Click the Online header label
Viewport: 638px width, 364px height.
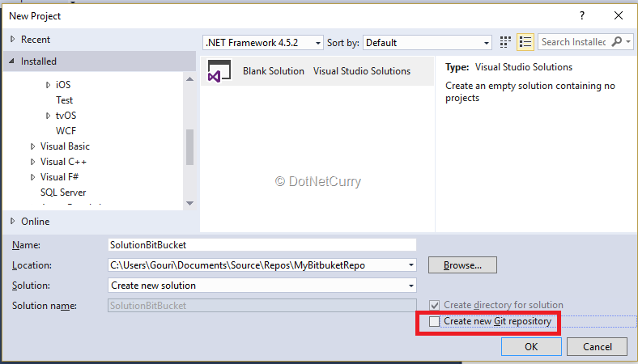(x=36, y=222)
